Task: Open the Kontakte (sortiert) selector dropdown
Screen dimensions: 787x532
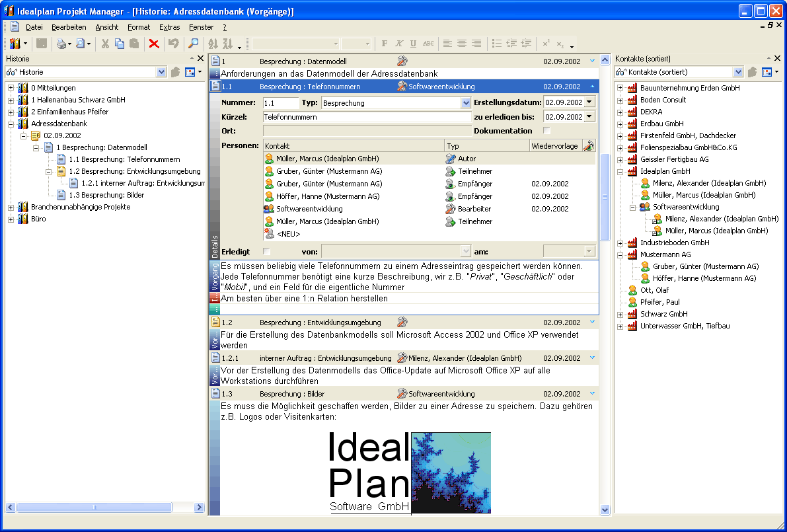Action: (x=738, y=72)
